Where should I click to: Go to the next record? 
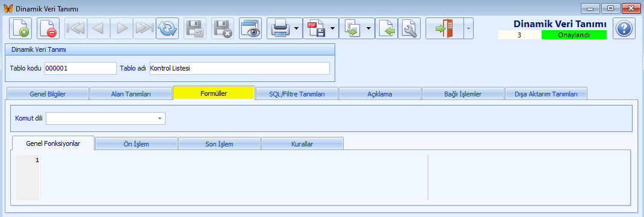click(122, 28)
